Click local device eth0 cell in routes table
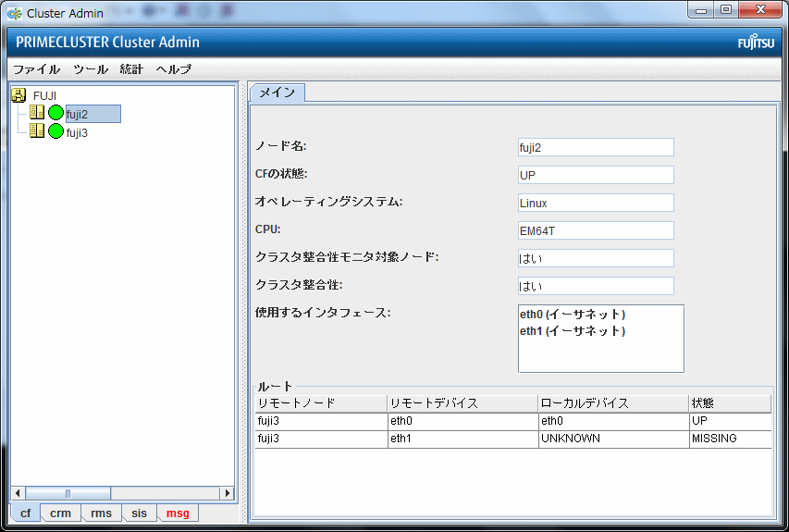The height and width of the screenshot is (532, 789). pos(613,421)
